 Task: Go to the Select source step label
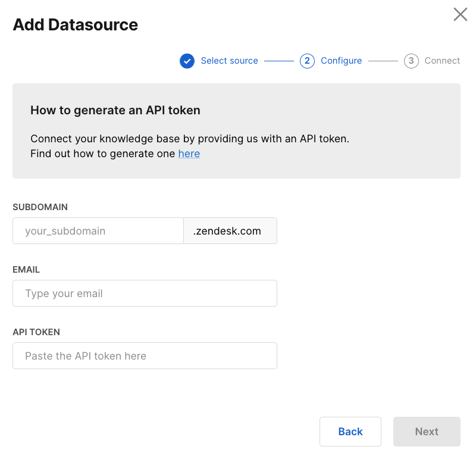[229, 61]
